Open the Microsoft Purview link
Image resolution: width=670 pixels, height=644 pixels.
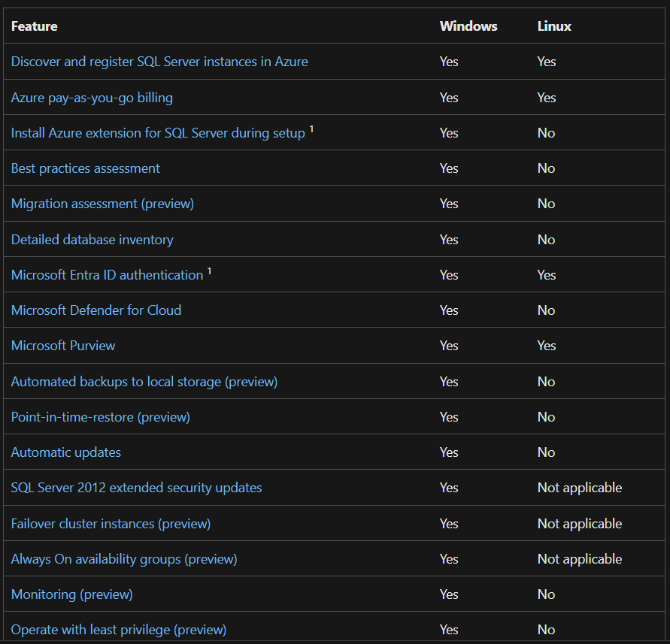tap(63, 346)
